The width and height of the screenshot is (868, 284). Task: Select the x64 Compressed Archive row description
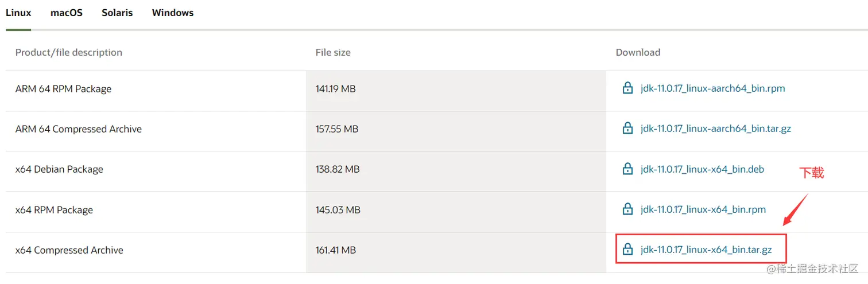(69, 250)
